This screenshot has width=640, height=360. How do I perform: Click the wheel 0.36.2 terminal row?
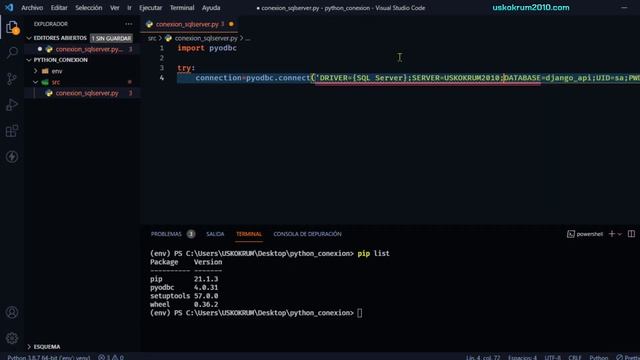click(184, 304)
